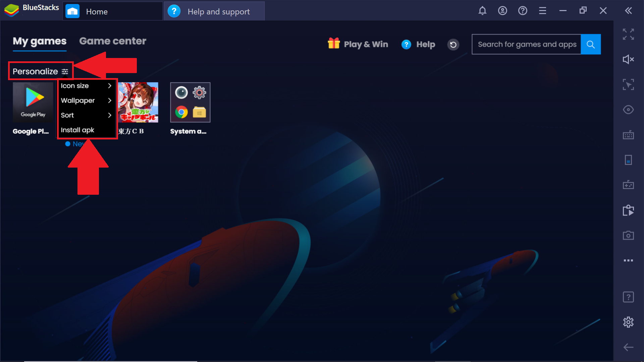This screenshot has height=362, width=644.
Task: Go back using sidebar arrow
Action: 628,347
